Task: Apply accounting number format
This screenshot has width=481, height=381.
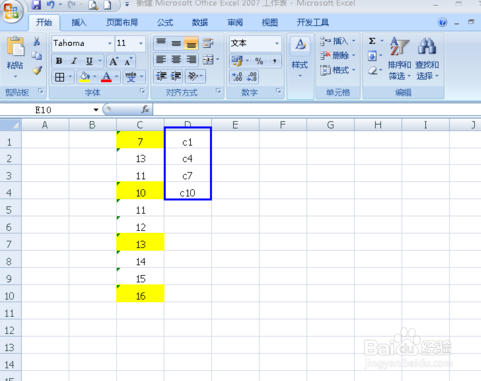Action: 237,61
